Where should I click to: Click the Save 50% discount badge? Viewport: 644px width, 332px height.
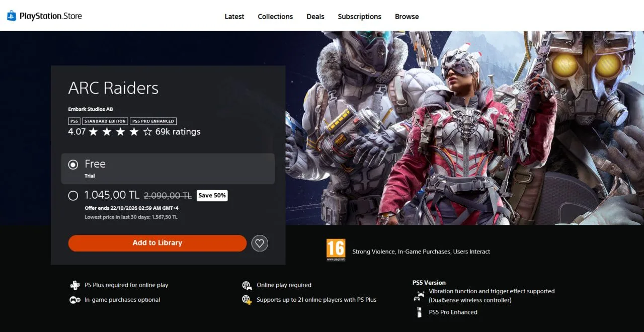pos(212,195)
